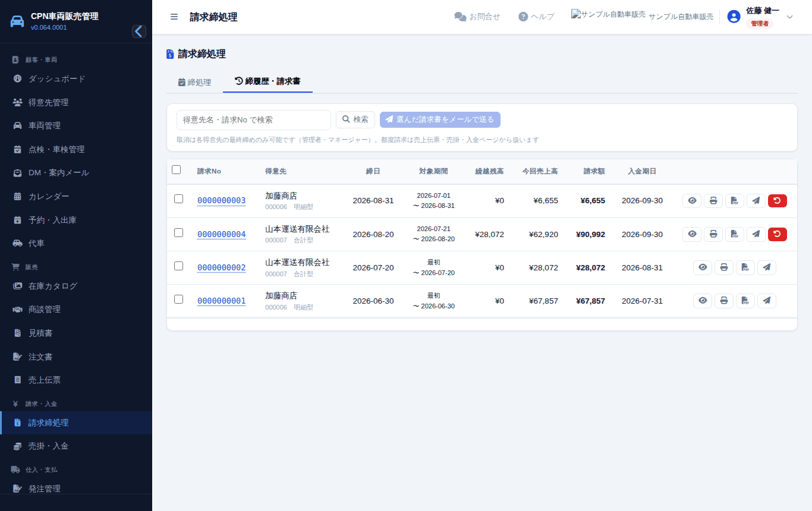Download PDF for invoice 0000000003
812x511 pixels.
point(735,201)
